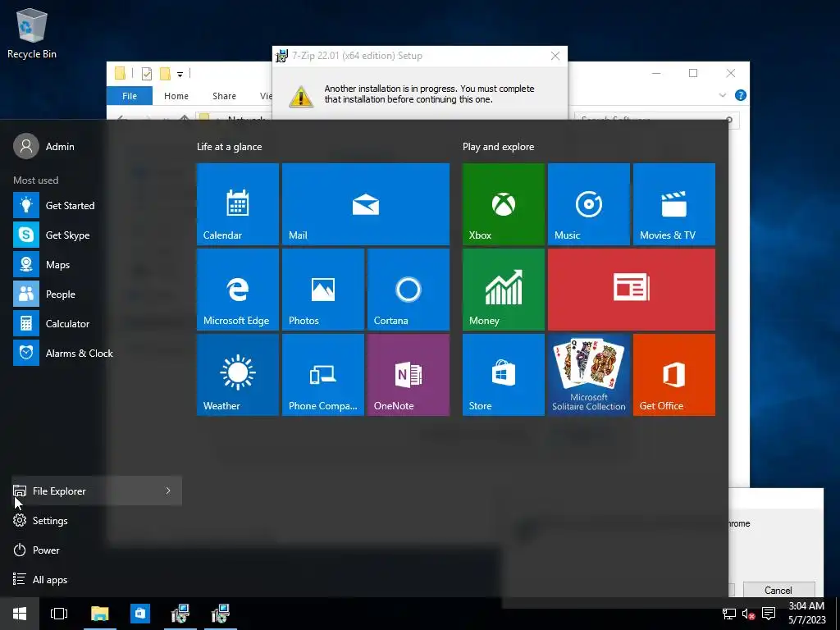The height and width of the screenshot is (630, 840).
Task: Close the 7-Zip Setup dialog
Action: pos(555,56)
